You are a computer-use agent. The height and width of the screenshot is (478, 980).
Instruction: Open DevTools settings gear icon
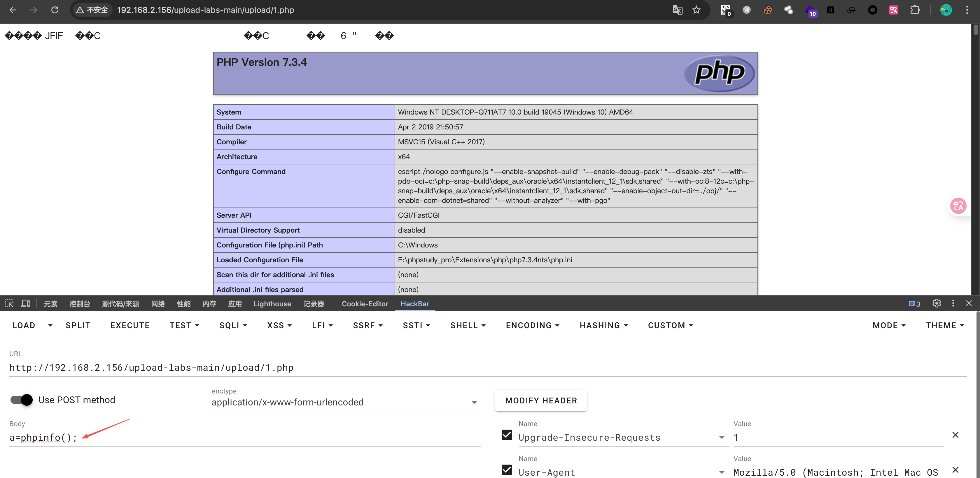[937, 303]
